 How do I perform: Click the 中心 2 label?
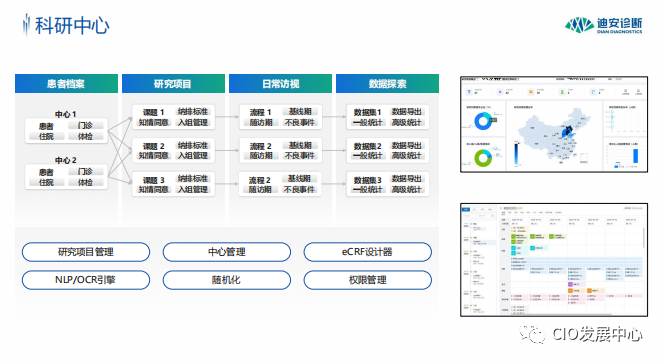click(65, 160)
